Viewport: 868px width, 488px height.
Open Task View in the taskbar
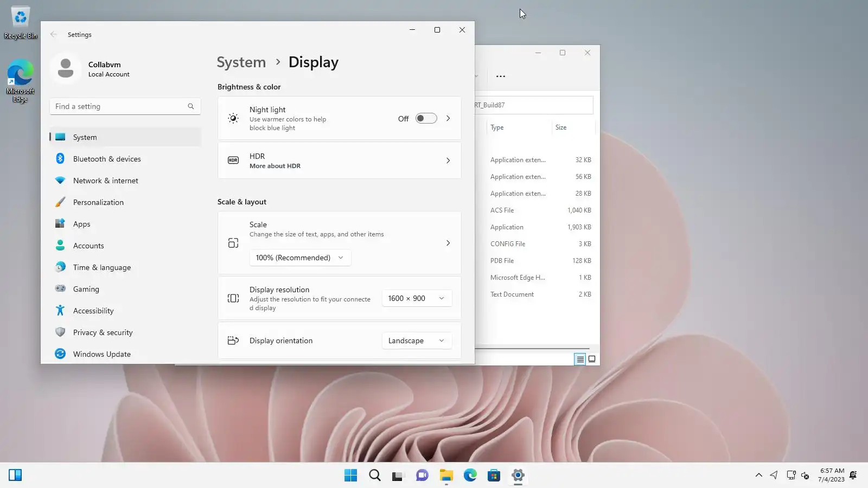(x=399, y=476)
